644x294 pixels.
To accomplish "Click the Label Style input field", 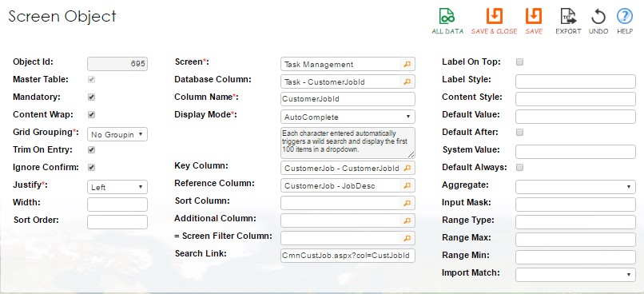I will click(575, 81).
